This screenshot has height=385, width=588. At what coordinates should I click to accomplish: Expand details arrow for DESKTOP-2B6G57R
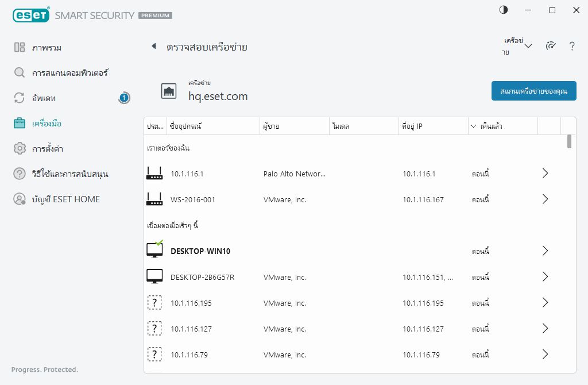(x=545, y=277)
